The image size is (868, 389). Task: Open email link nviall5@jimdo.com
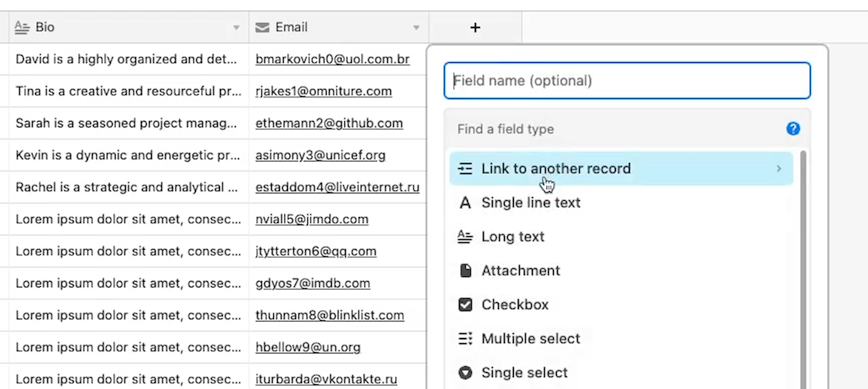(x=312, y=219)
